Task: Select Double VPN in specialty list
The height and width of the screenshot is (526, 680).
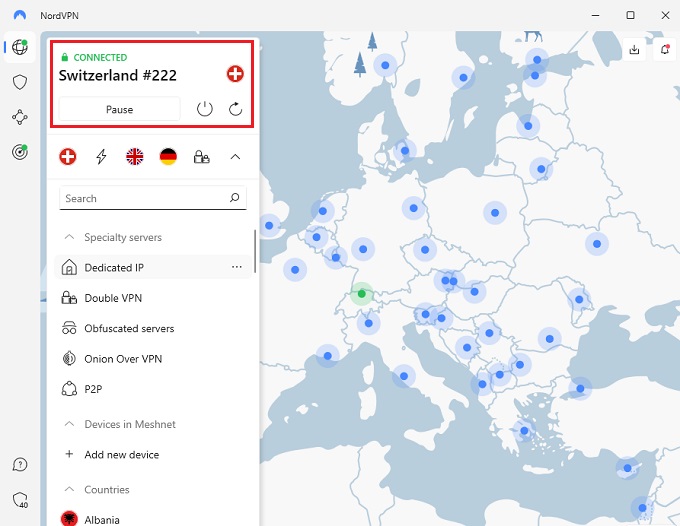Action: tap(153, 298)
